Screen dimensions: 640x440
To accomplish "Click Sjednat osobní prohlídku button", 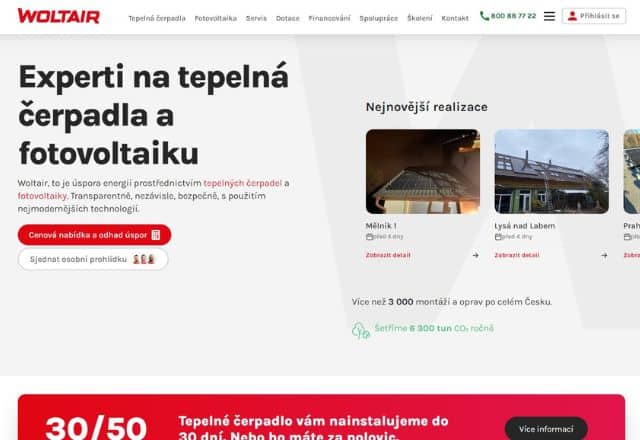I will point(93,259).
